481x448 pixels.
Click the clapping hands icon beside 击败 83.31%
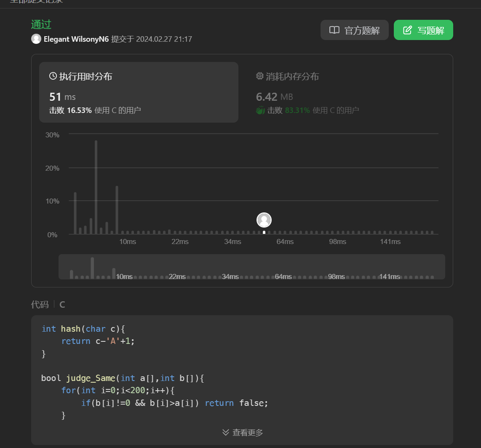260,110
